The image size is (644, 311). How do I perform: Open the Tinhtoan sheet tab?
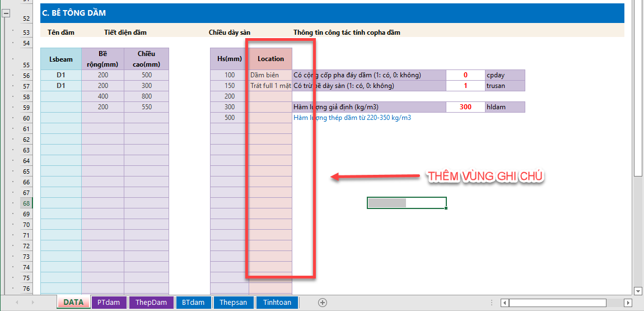click(277, 303)
